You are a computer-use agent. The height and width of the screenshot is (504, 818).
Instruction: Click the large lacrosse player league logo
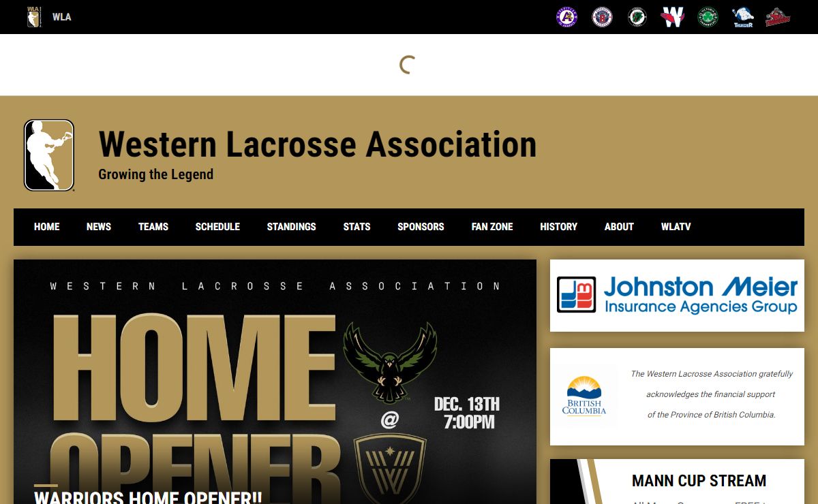[x=49, y=155]
